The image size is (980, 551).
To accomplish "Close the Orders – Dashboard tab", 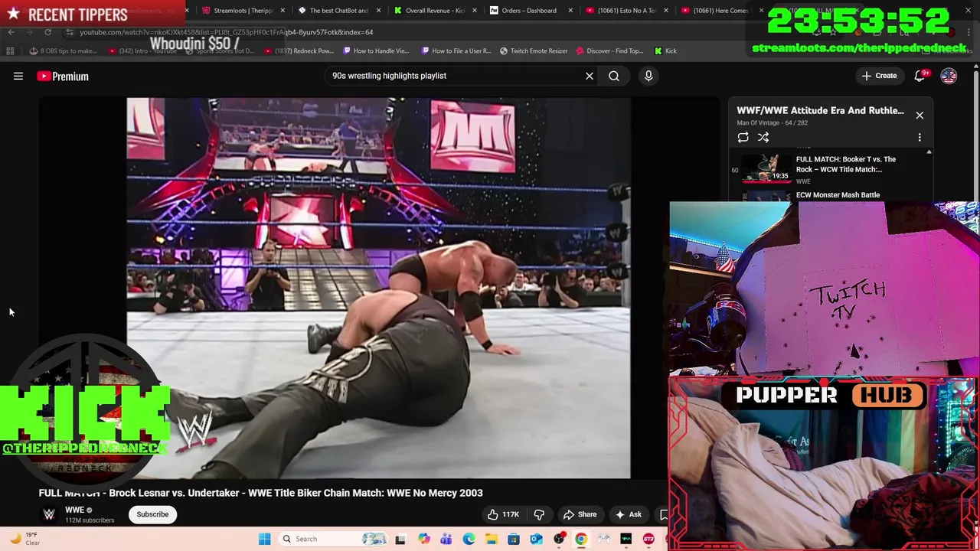I will [x=570, y=11].
